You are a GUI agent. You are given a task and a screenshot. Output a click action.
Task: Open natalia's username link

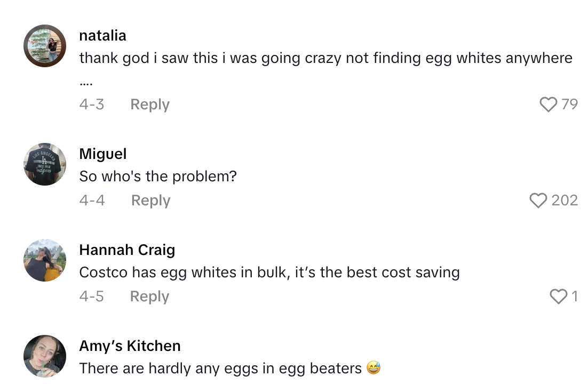click(x=102, y=35)
